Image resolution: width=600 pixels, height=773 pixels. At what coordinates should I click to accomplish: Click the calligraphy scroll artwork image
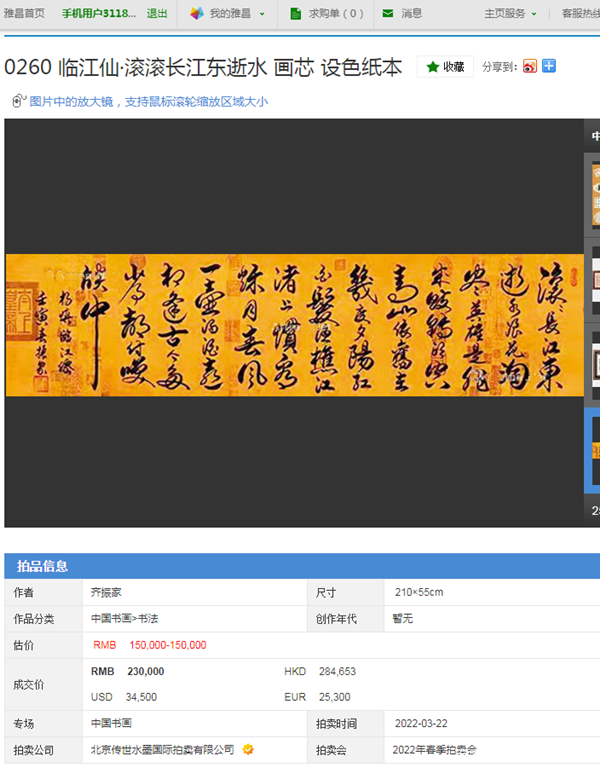(294, 325)
